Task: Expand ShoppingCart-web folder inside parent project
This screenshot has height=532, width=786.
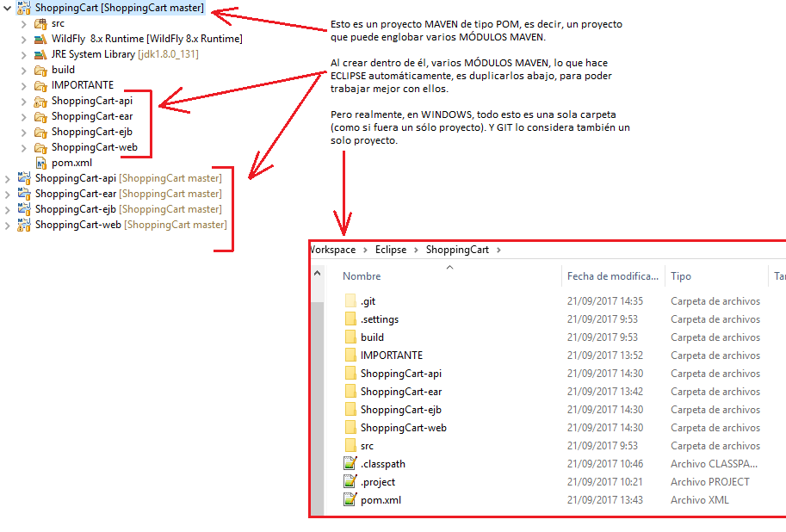Action: (x=23, y=148)
